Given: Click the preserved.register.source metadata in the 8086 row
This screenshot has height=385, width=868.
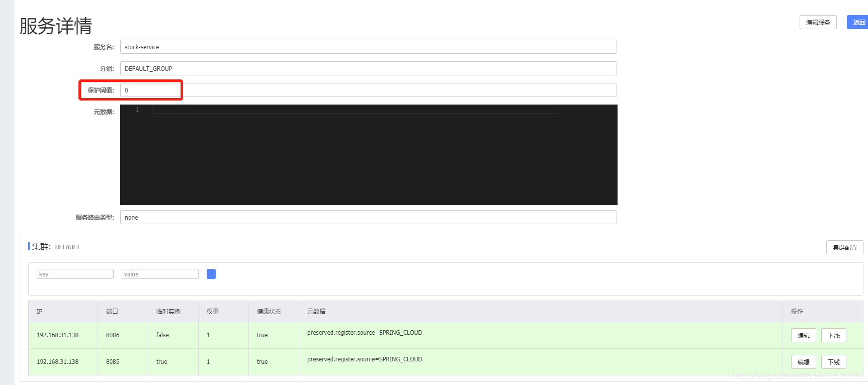Looking at the screenshot, I should (365, 333).
